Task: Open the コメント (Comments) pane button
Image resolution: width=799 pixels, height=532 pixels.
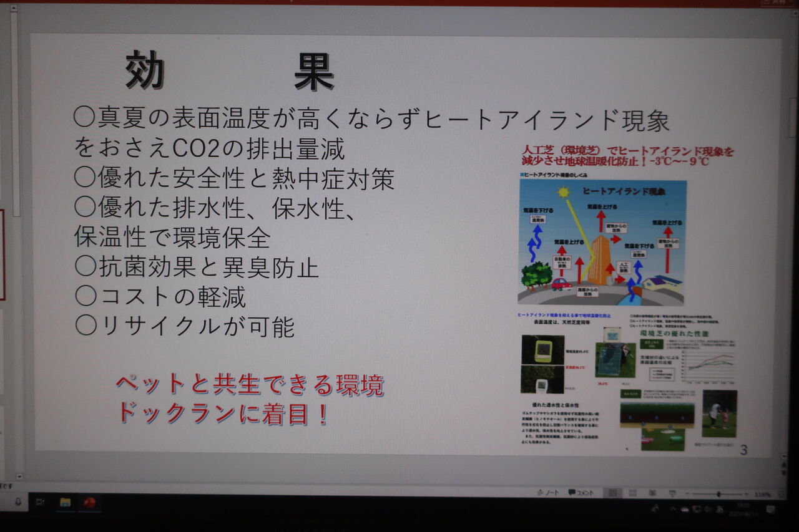Action: tap(581, 493)
